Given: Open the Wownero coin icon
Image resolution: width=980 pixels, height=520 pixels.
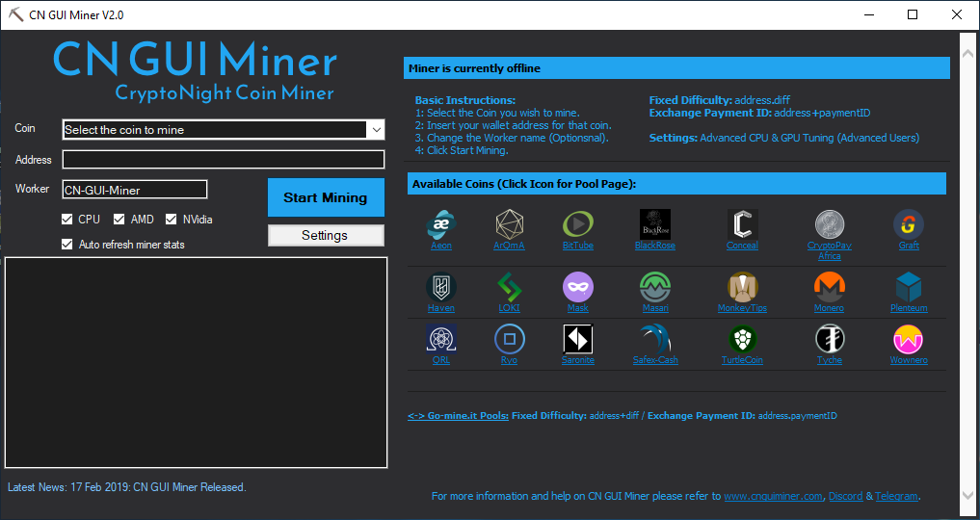Looking at the screenshot, I should 909,339.
